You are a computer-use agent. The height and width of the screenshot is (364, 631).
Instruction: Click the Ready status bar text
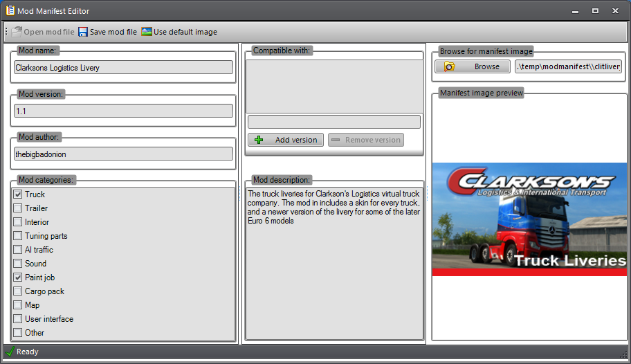pyautogui.click(x=28, y=352)
